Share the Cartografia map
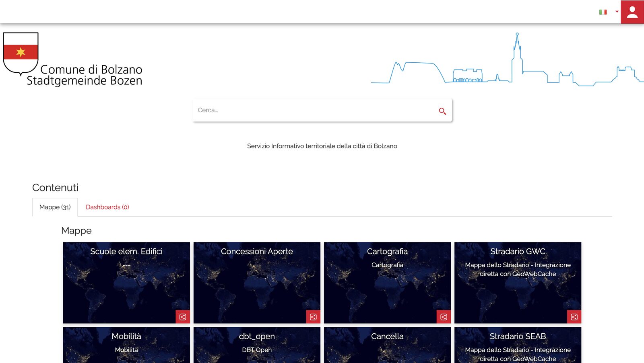Screen dimensions: 644x363 444,317
